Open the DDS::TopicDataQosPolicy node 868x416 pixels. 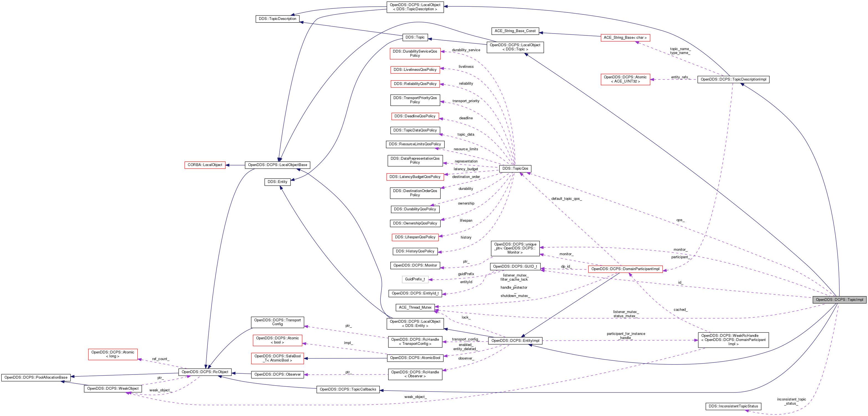click(x=415, y=130)
